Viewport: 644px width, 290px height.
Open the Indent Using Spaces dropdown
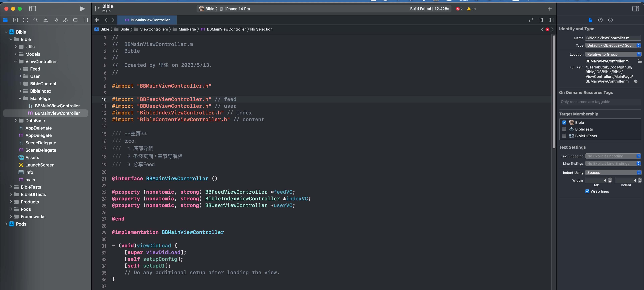pyautogui.click(x=613, y=173)
